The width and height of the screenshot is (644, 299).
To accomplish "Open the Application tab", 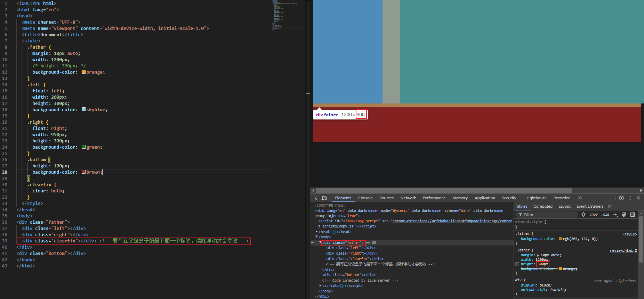I will tap(485, 198).
